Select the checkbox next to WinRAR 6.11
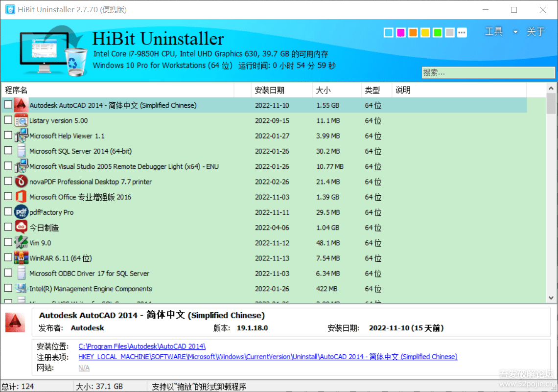This screenshot has height=392, width=558. point(8,257)
